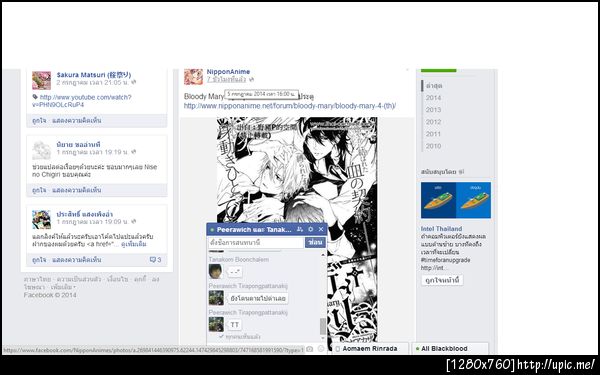
Task: Click the '- -"' chat message bubble
Action: [235, 272]
